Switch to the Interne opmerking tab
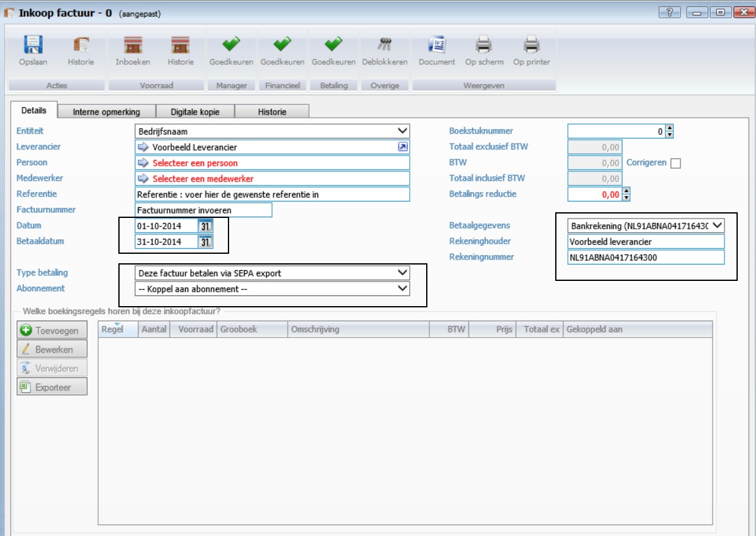The height and width of the screenshot is (536, 756). pos(106,111)
